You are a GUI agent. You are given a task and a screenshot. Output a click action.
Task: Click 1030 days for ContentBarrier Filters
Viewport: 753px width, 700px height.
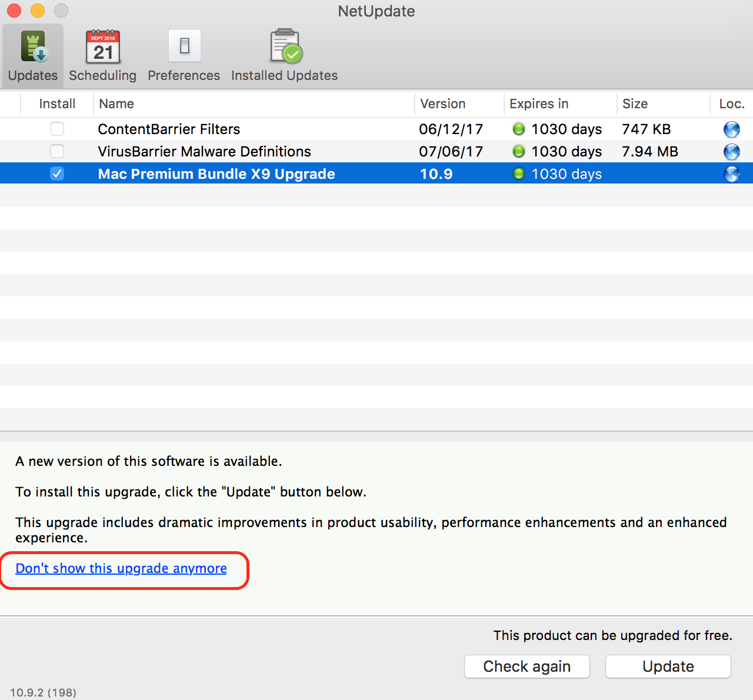[x=567, y=129]
